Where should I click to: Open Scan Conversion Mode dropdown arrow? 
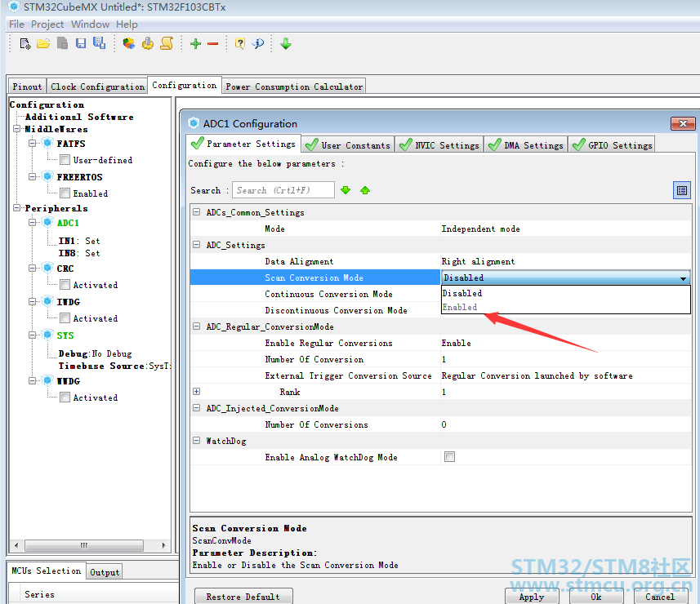pyautogui.click(x=683, y=278)
